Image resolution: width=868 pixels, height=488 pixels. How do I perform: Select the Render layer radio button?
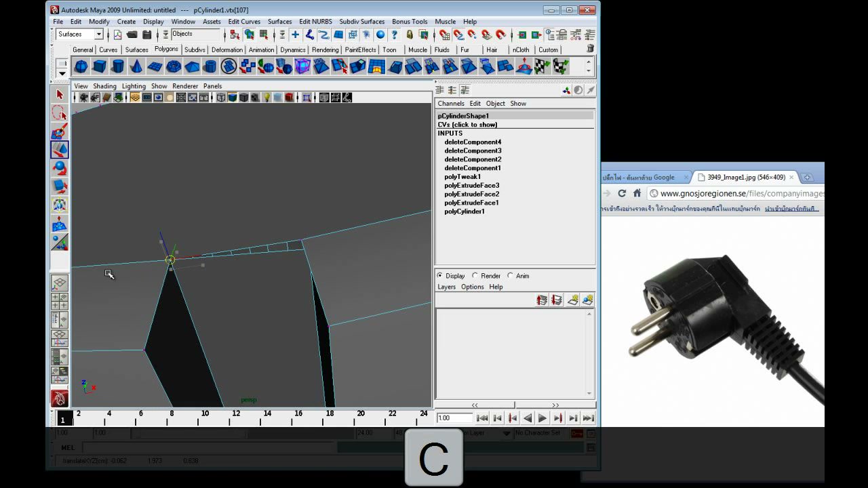tap(475, 276)
